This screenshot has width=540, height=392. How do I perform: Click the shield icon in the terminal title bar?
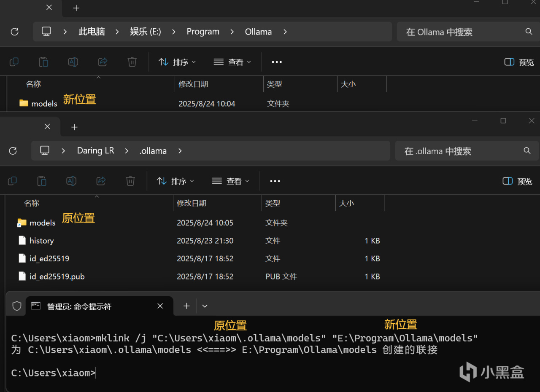[x=17, y=306]
